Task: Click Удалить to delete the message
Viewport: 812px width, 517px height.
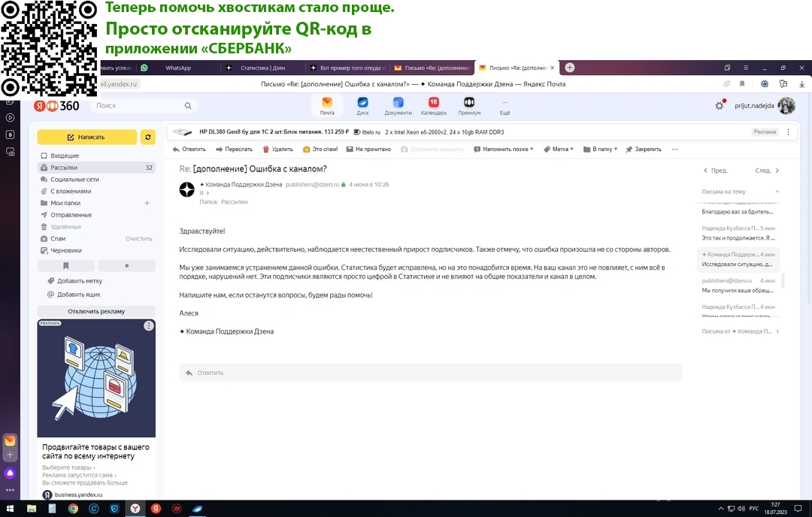Action: click(277, 149)
